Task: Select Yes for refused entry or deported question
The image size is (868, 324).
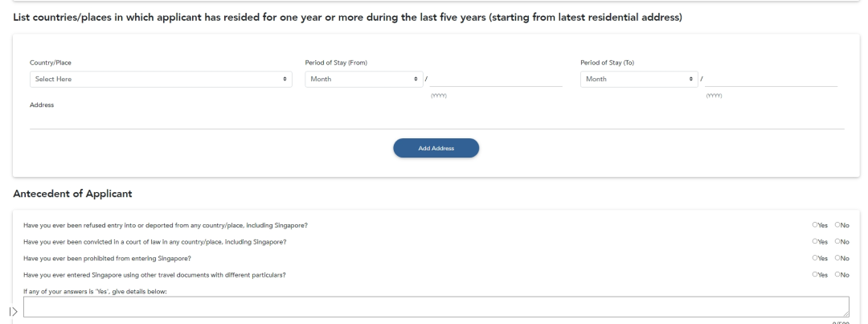Action: tap(815, 225)
